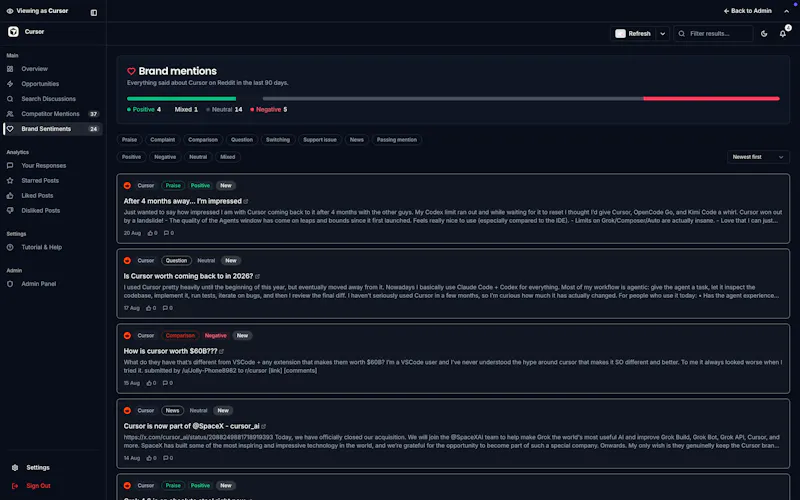The width and height of the screenshot is (800, 500).
Task: Toggle the Negative sentiment filter chip
Action: point(165,157)
